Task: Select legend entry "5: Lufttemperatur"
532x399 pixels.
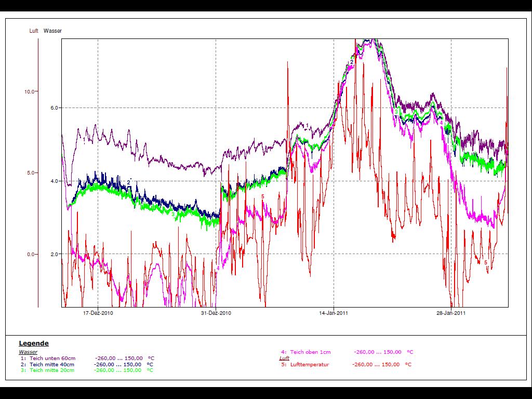Action: (305, 365)
